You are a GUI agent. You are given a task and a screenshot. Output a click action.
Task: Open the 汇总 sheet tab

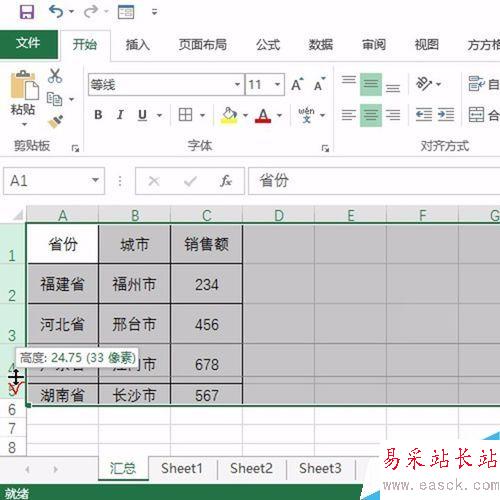tap(123, 468)
